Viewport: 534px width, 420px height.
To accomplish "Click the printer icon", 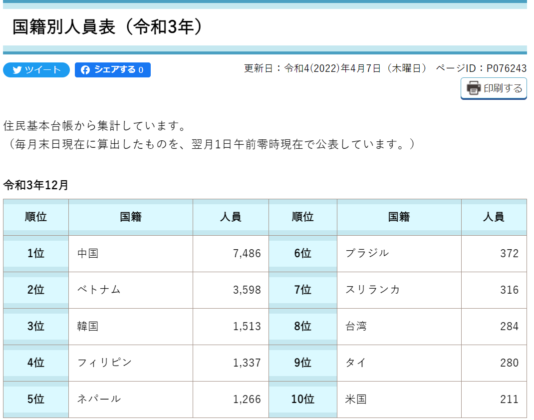I will click(x=474, y=88).
